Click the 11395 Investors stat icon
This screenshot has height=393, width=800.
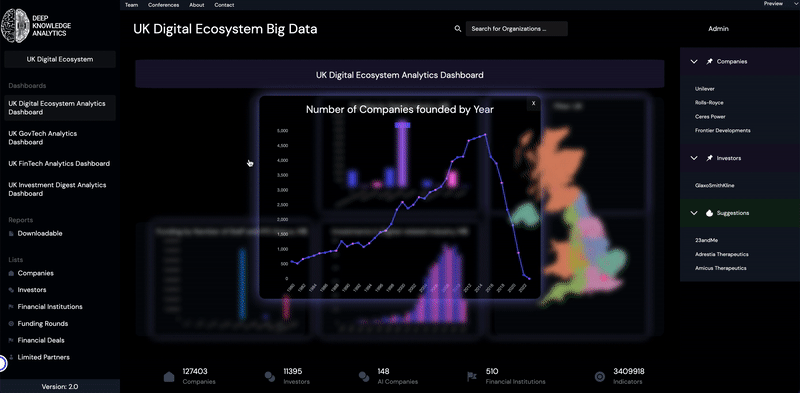click(x=270, y=377)
